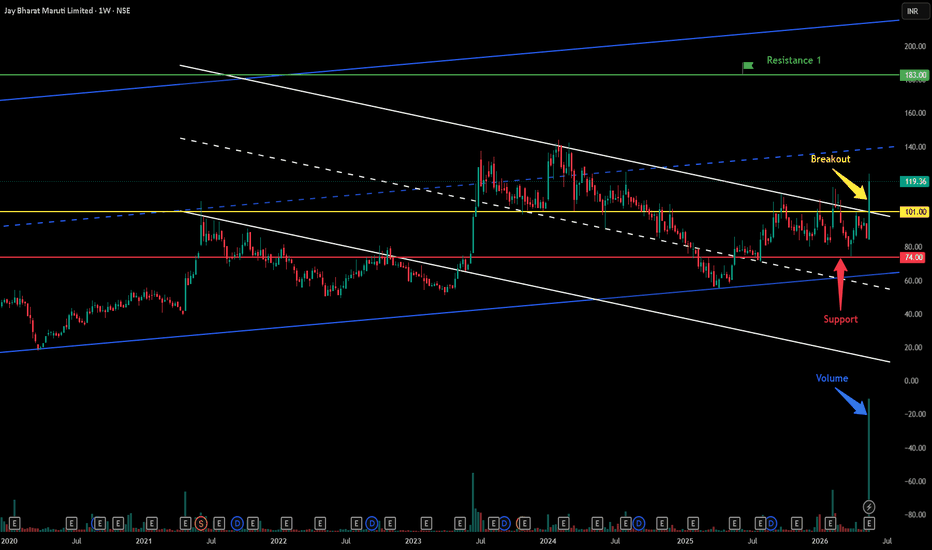Select the yellow 101.00 price label
Screen dimensions: 932x550
914,212
